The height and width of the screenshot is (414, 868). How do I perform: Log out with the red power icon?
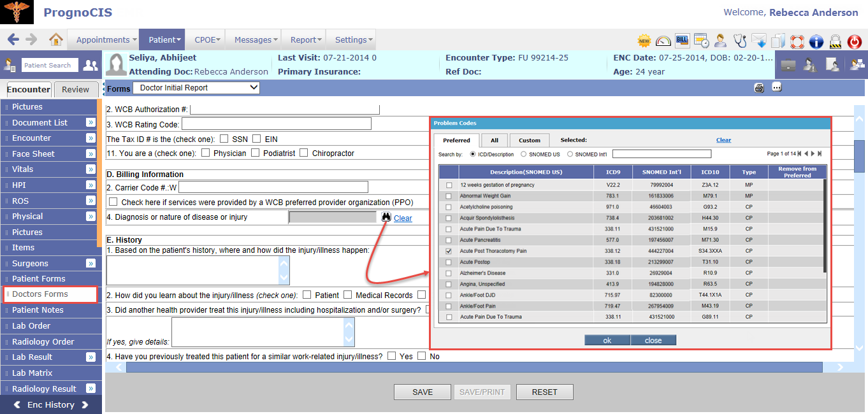[855, 41]
